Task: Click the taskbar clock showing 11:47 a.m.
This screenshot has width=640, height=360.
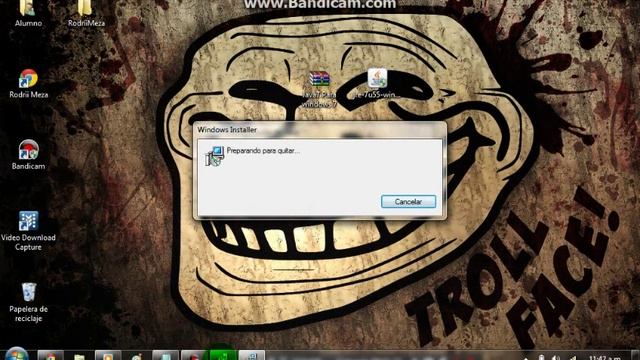Action: (x=605, y=357)
